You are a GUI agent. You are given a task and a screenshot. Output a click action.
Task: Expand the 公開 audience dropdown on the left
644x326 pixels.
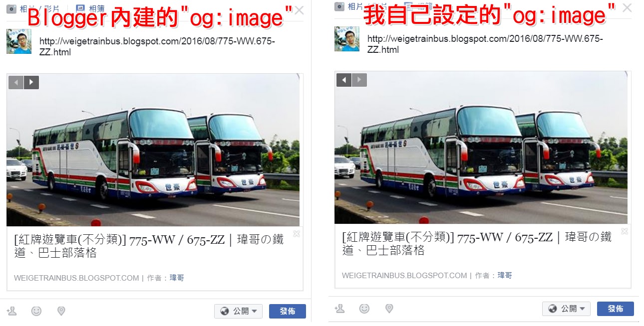238,311
